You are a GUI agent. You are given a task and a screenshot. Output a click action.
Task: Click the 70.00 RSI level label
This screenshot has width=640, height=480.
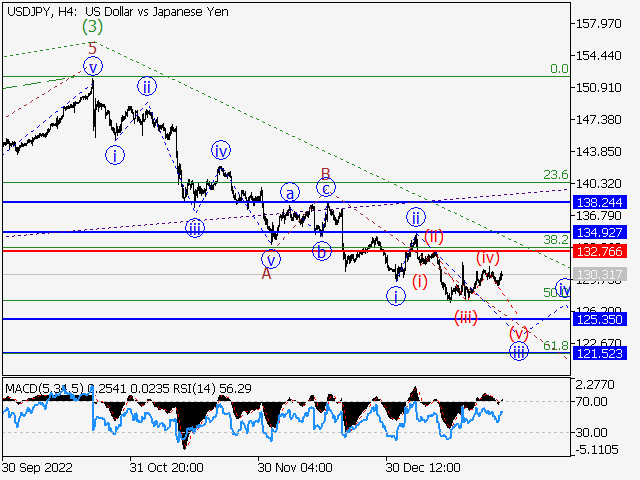point(591,402)
